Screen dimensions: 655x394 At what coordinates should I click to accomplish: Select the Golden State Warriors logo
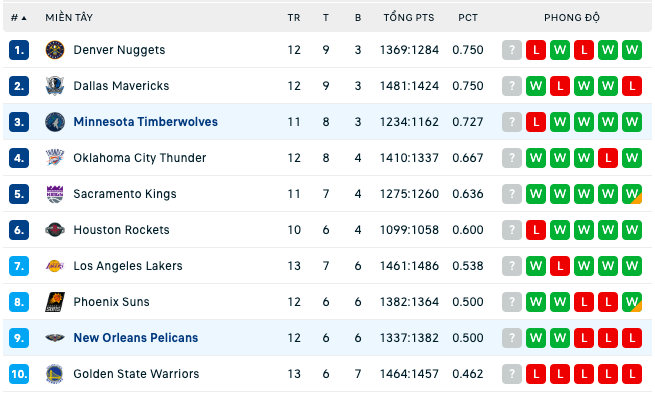click(55, 374)
